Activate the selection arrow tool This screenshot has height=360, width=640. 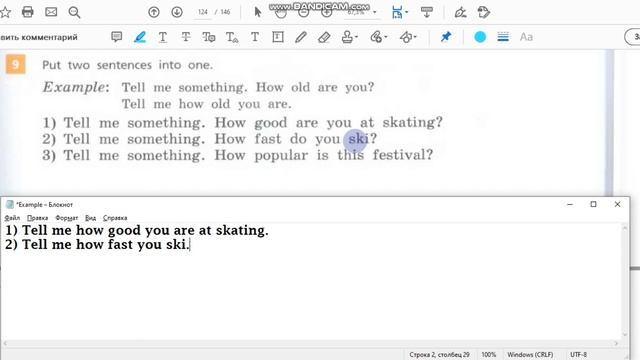[x=258, y=12]
